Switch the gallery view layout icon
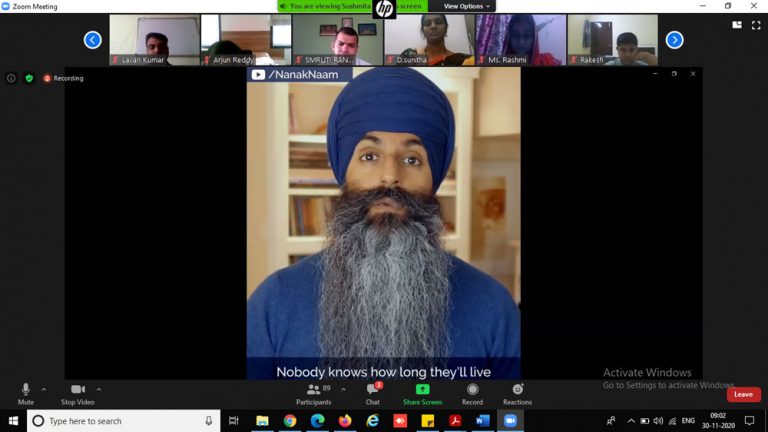The image size is (768, 432). tap(737, 25)
